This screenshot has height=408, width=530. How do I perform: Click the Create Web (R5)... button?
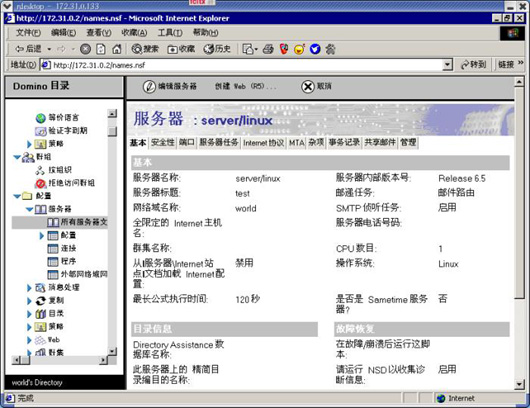pos(246,87)
